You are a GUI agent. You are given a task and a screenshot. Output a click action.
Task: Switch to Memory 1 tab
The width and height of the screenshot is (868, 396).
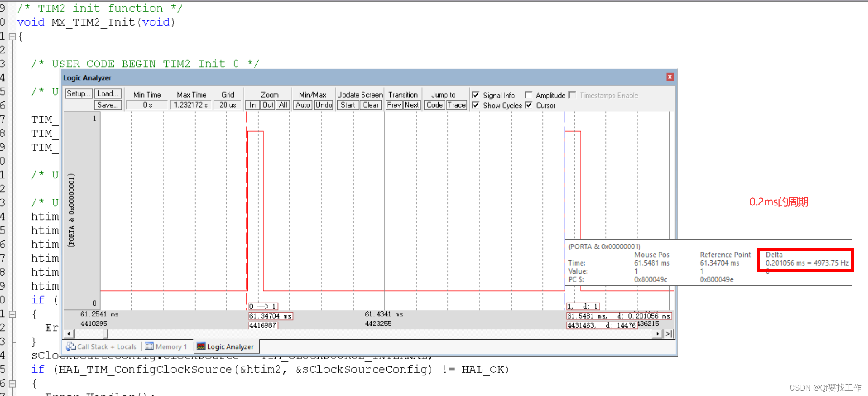(166, 347)
